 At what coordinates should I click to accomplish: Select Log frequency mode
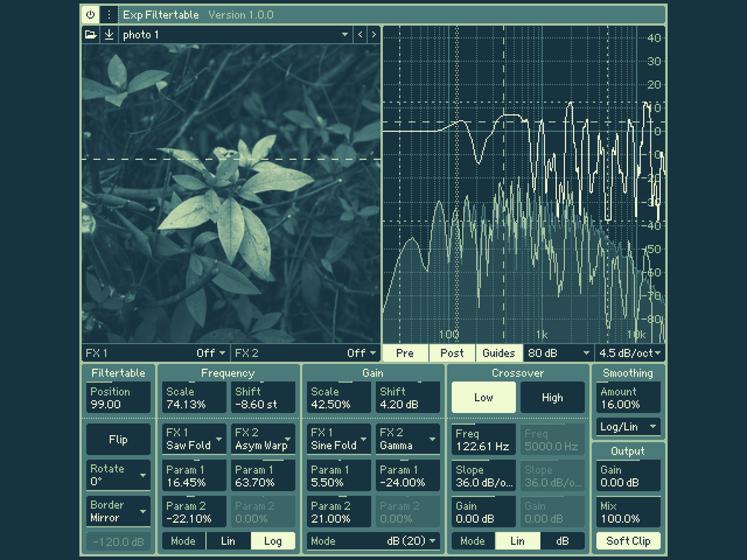pyautogui.click(x=273, y=541)
